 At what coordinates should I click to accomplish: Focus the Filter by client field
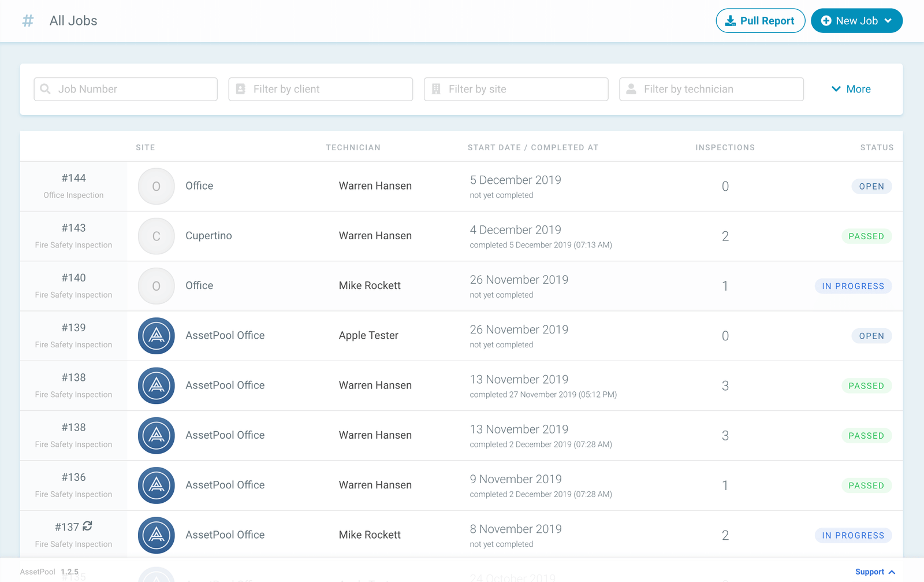[321, 89]
